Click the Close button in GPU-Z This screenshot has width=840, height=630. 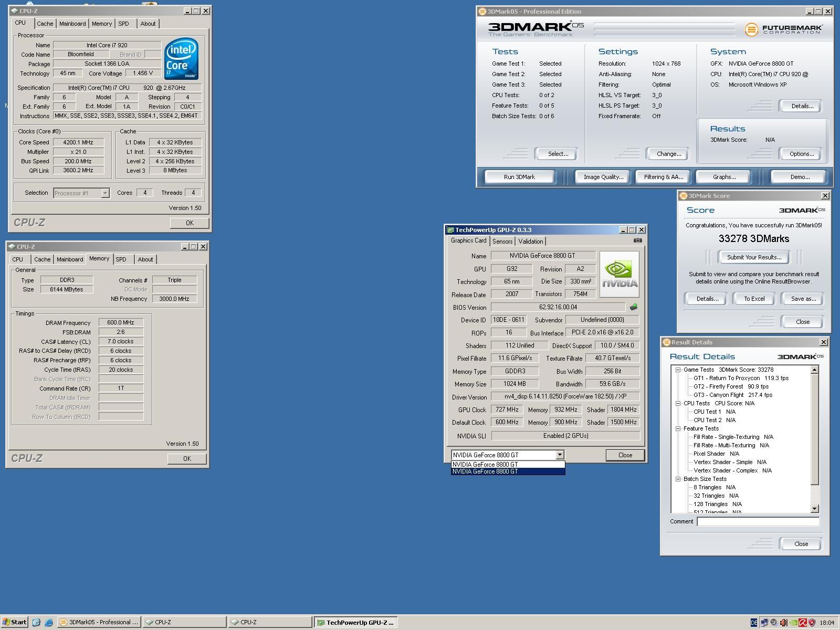point(625,455)
